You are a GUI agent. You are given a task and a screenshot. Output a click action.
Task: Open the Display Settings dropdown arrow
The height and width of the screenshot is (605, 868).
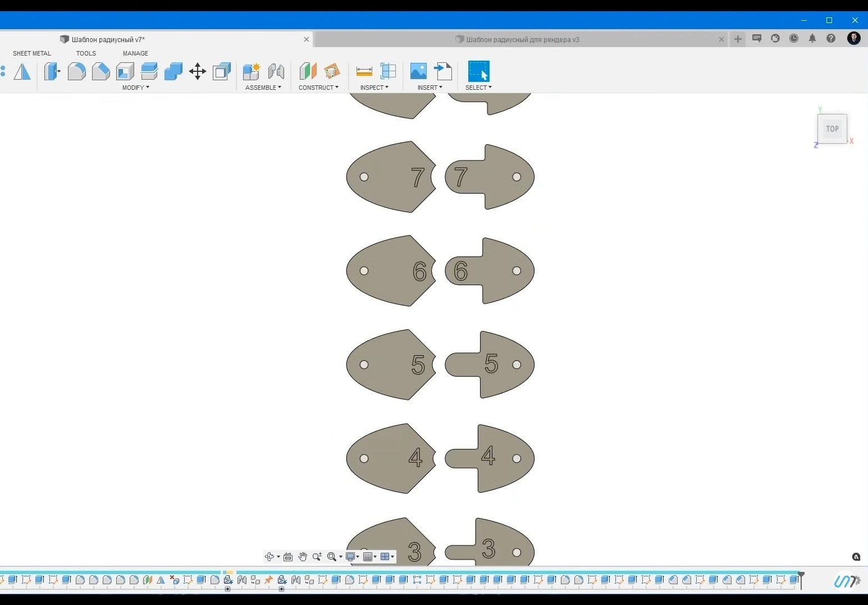(x=358, y=557)
